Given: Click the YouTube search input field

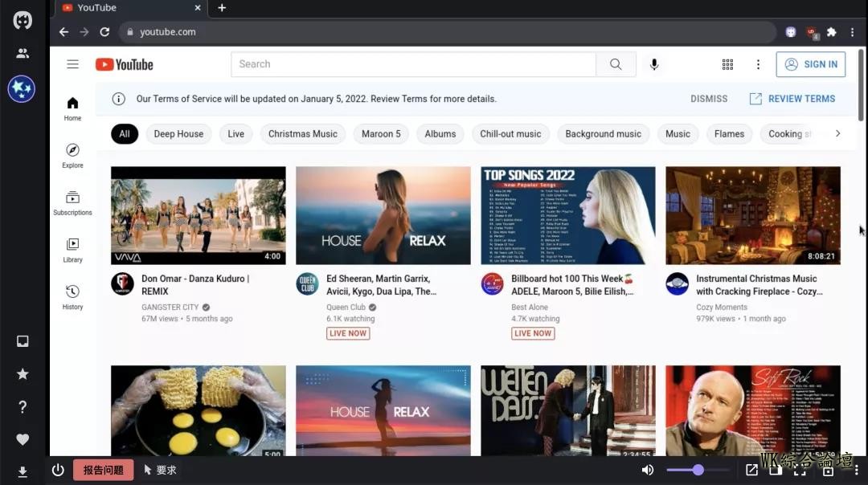Looking at the screenshot, I should click(413, 64).
